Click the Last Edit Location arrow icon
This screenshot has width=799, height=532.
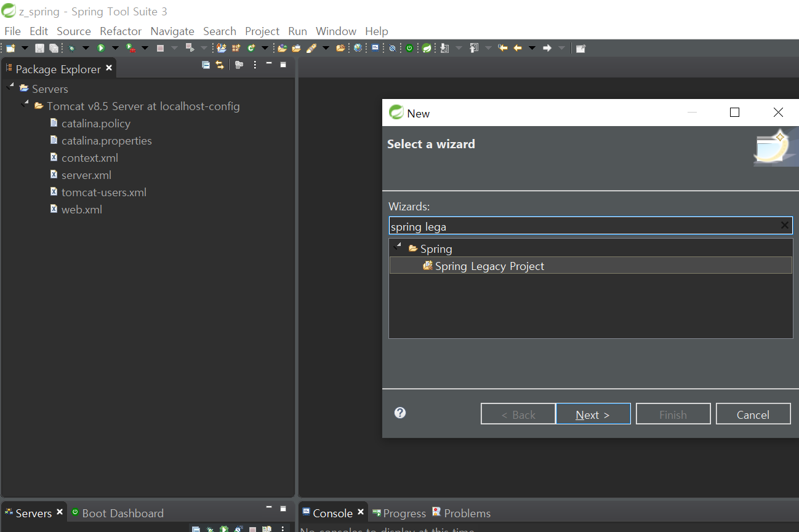tap(503, 48)
